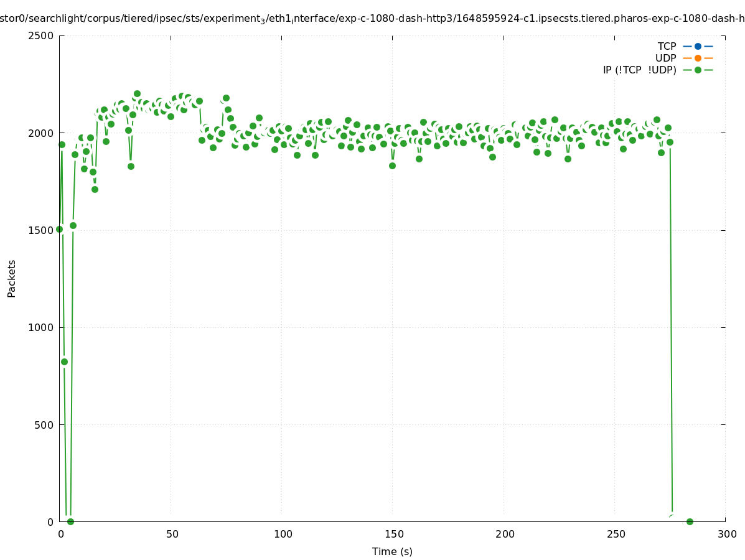Click the 500 tick label on y-axis
The image size is (745, 560).
tap(44, 425)
